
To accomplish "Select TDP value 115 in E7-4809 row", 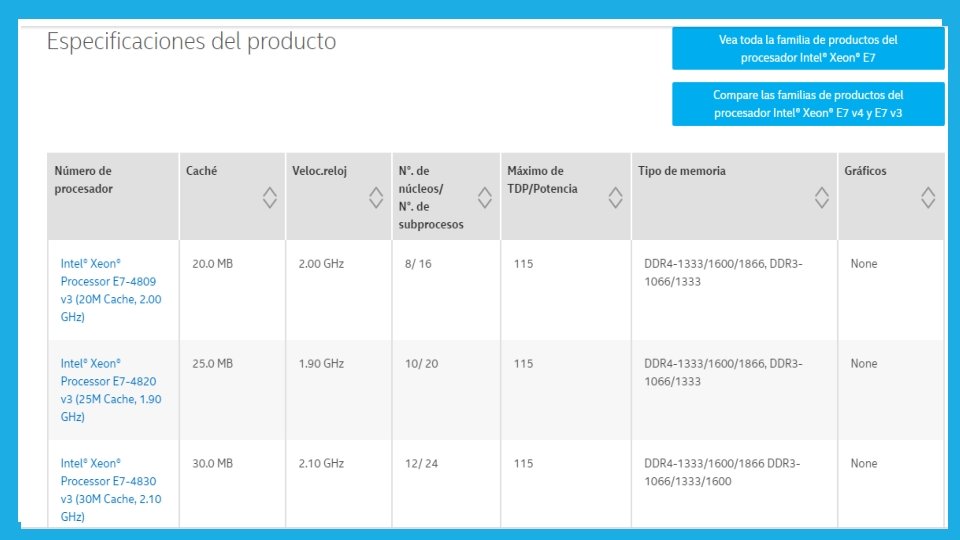I will point(523,264).
